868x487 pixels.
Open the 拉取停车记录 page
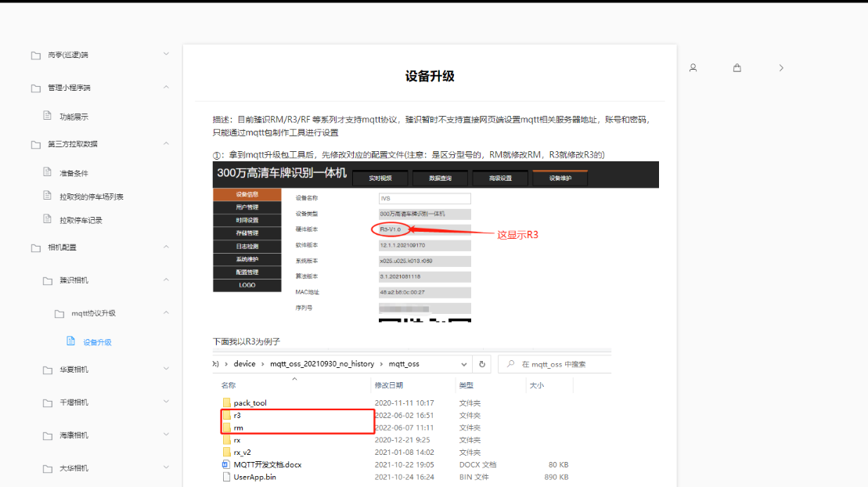tap(81, 221)
